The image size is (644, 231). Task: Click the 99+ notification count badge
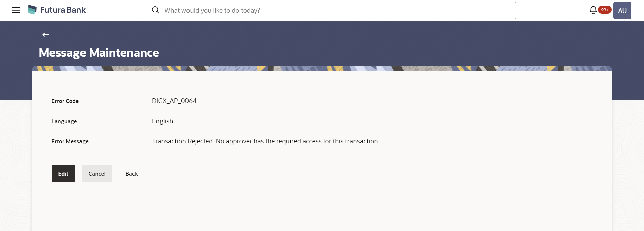pos(605,10)
